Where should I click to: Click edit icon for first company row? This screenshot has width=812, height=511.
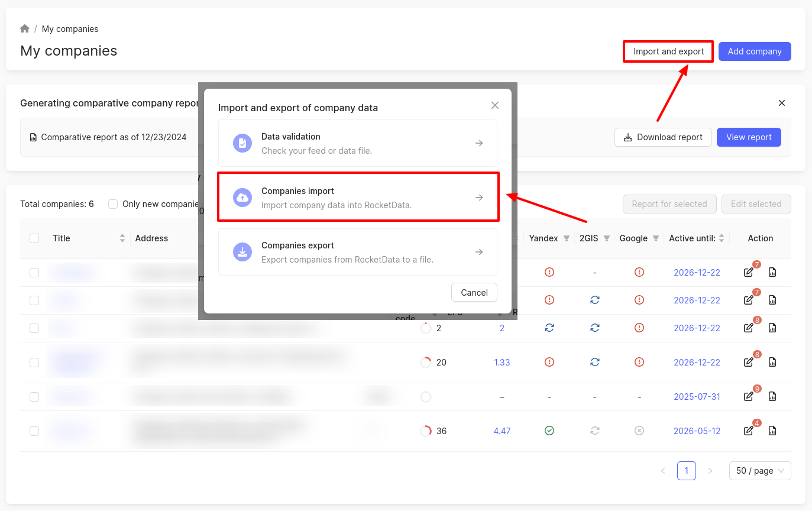pyautogui.click(x=749, y=273)
